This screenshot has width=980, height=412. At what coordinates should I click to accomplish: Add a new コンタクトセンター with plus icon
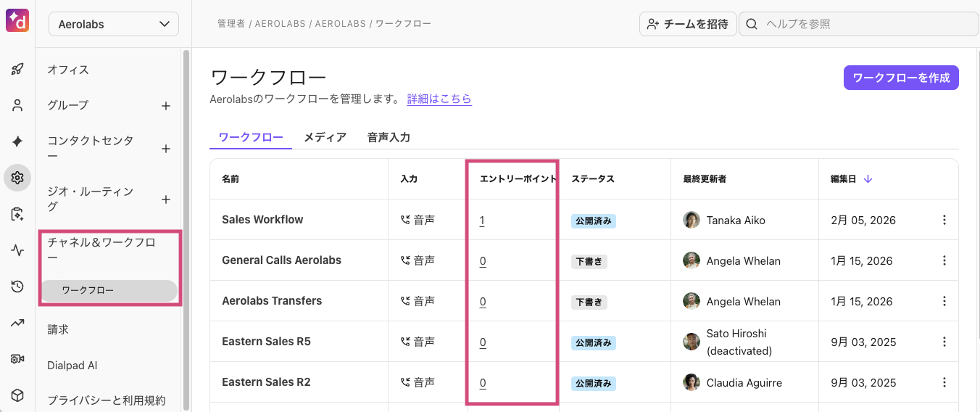166,149
